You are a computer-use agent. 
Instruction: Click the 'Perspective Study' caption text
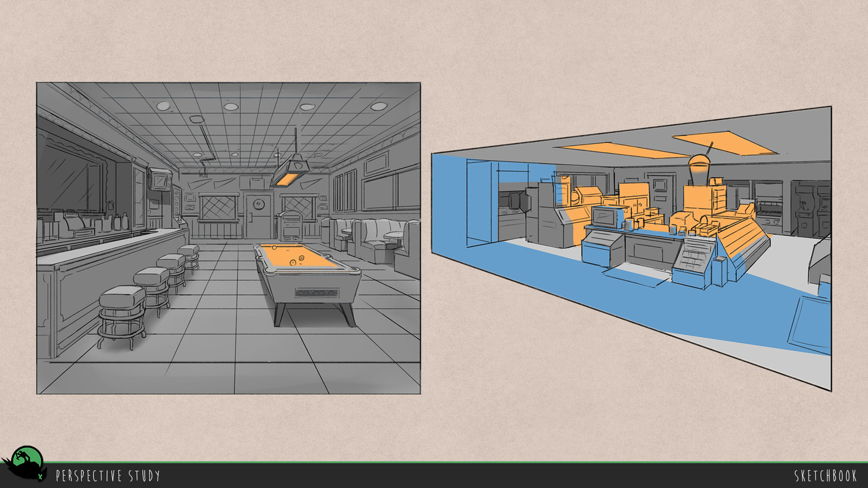click(108, 476)
